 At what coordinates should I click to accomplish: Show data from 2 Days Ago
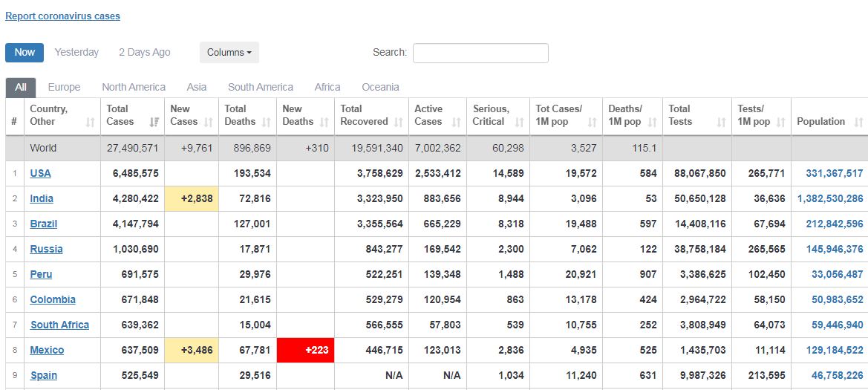coord(145,53)
